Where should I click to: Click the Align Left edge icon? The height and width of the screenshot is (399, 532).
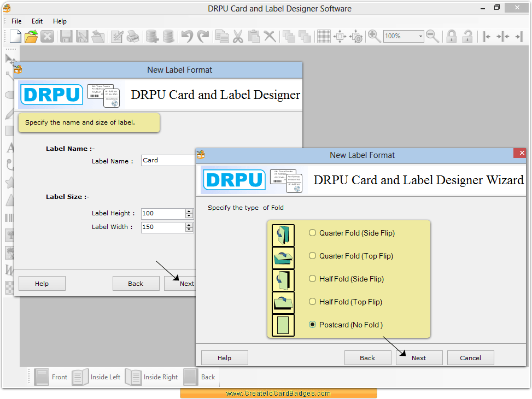487,36
